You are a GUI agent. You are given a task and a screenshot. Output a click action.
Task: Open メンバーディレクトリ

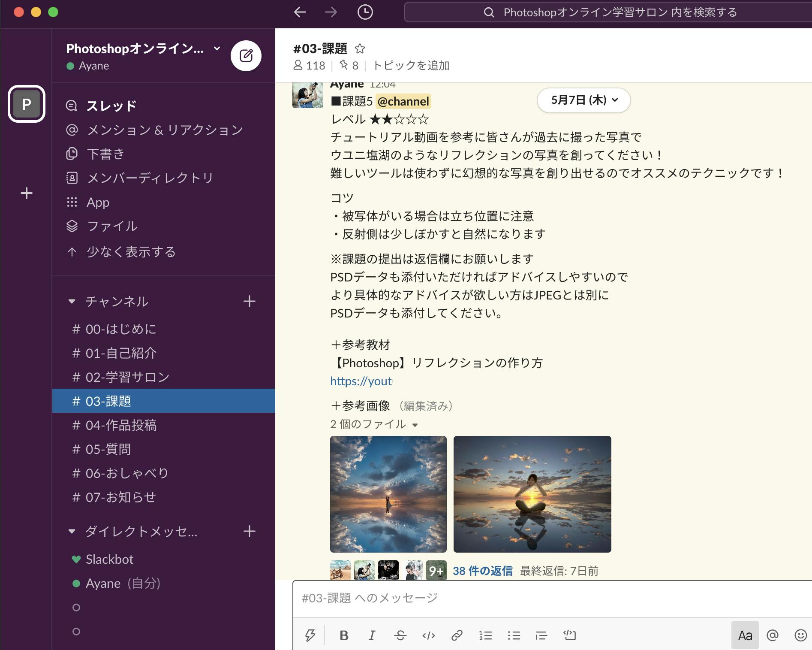163,178
